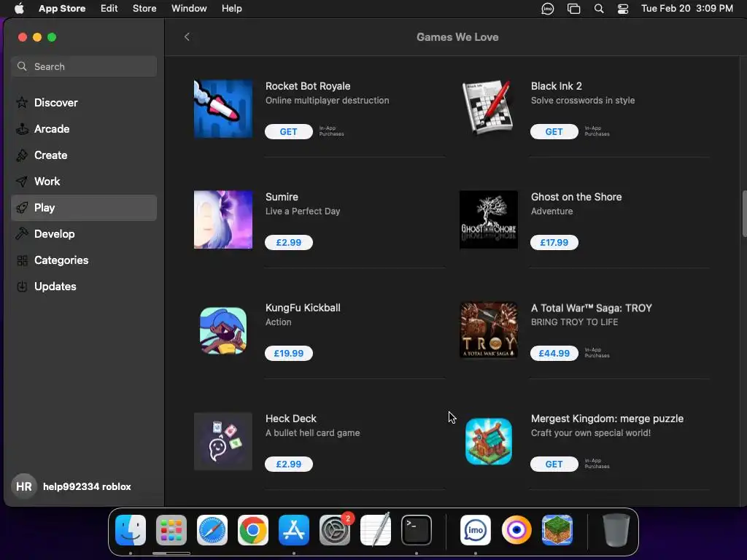Click the Categories grid icon
This screenshot has height=560, width=747.
pos(22,260)
